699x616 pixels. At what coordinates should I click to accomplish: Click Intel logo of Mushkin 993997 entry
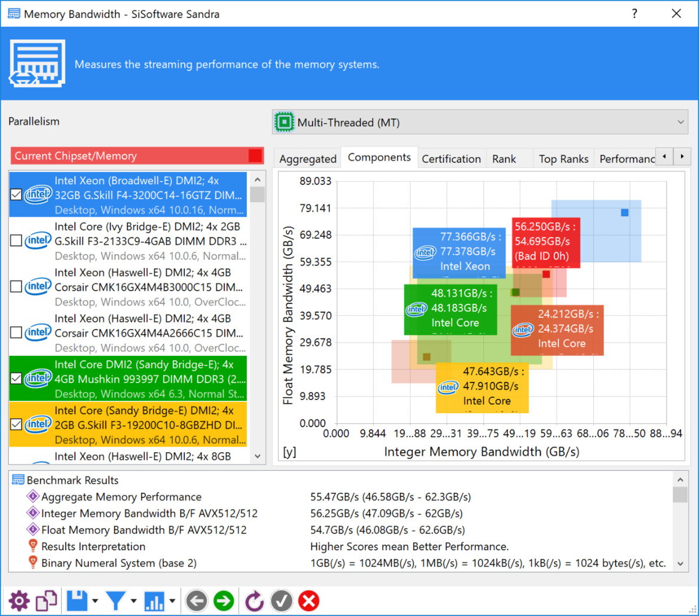38,379
